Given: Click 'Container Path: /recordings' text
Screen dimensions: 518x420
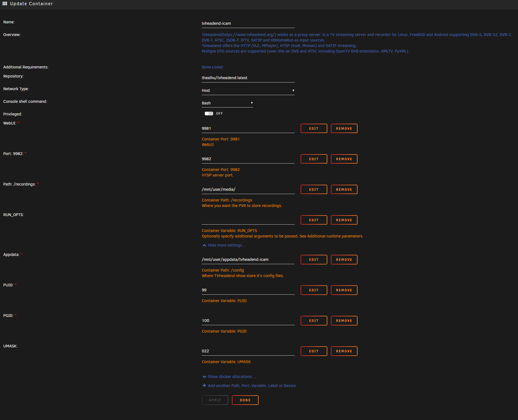Looking at the screenshot, I should pos(227,200).
